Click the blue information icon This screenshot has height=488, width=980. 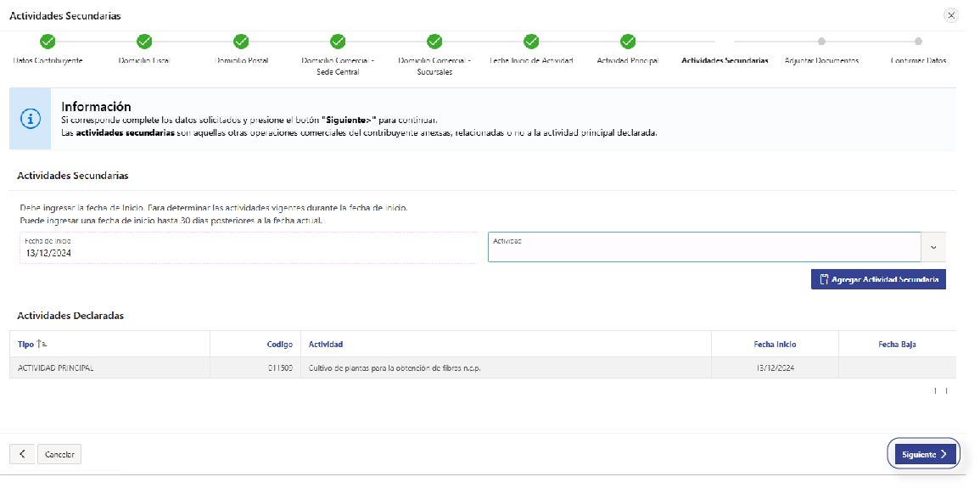coord(31,119)
